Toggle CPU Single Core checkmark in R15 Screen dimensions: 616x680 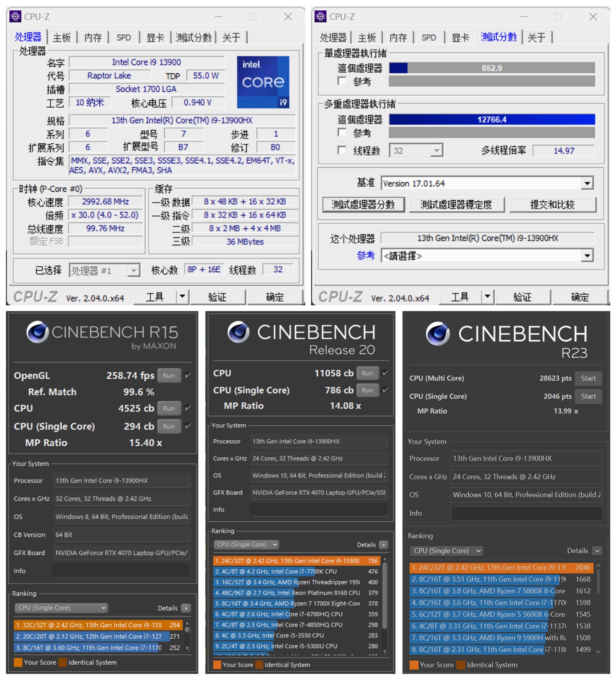pyautogui.click(x=188, y=426)
